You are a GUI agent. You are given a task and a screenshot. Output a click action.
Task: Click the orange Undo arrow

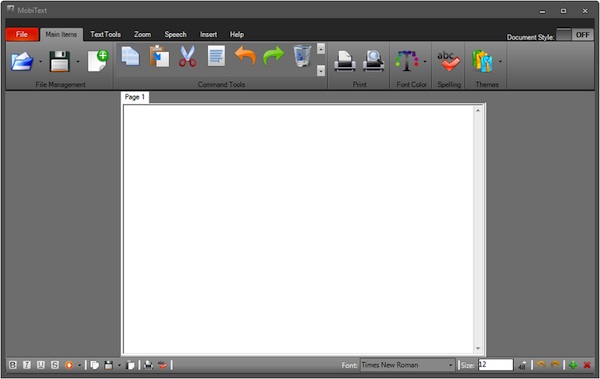(245, 56)
